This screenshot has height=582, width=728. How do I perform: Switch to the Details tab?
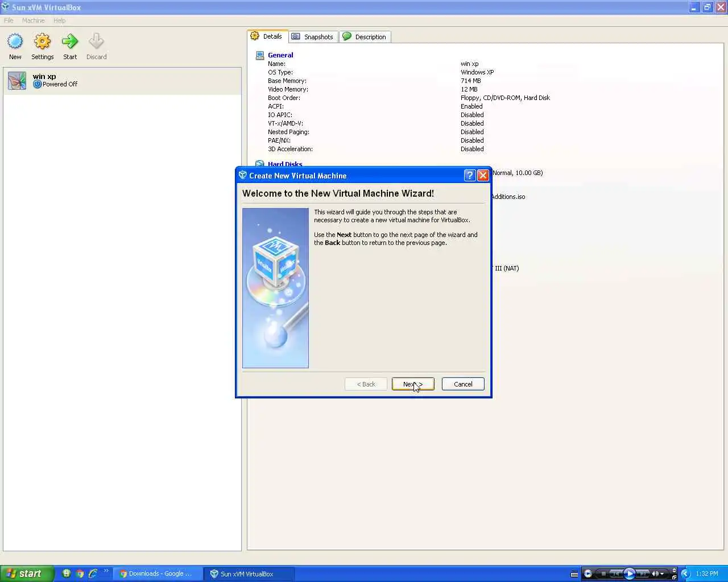click(267, 36)
